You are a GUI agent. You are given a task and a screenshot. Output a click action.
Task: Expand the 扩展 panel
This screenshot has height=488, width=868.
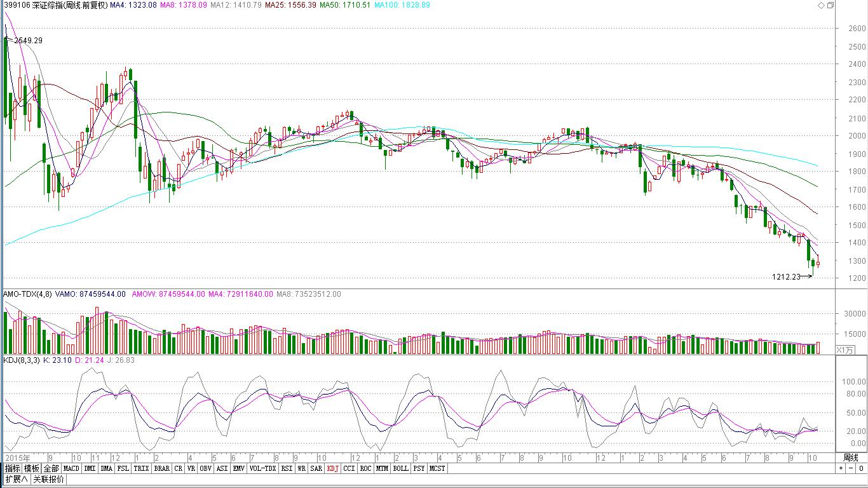tap(18, 479)
